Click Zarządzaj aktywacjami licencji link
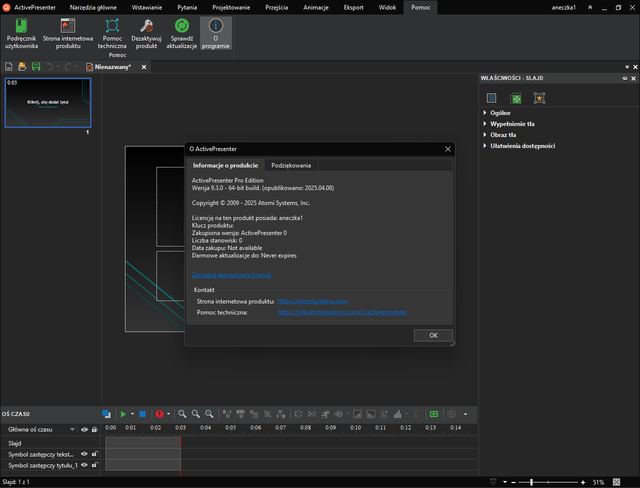Viewport: 640px width, 488px height. click(x=231, y=275)
